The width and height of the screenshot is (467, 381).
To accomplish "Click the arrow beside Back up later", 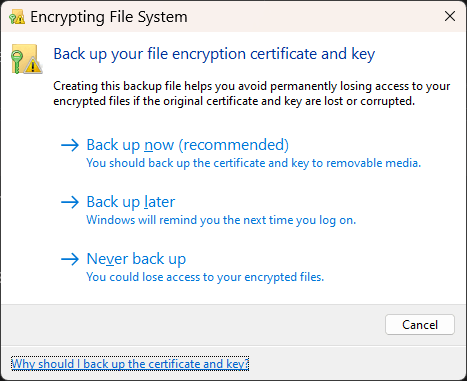I will [x=70, y=202].
